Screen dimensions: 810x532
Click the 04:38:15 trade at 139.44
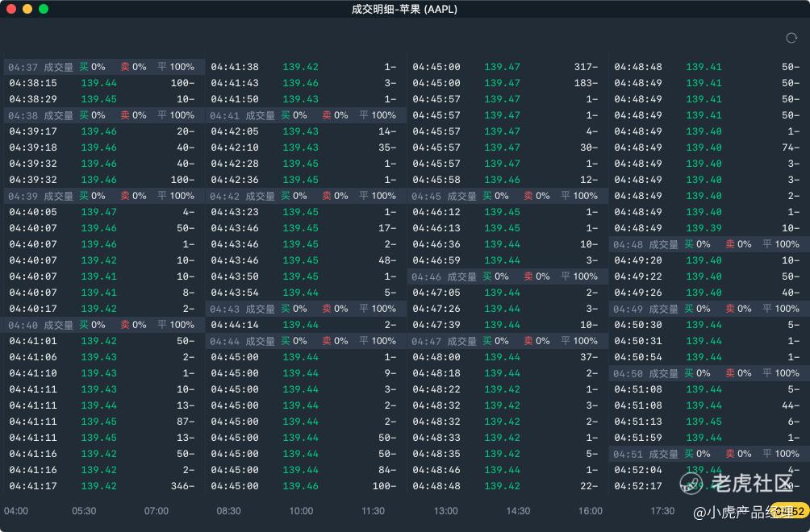pyautogui.click(x=104, y=83)
